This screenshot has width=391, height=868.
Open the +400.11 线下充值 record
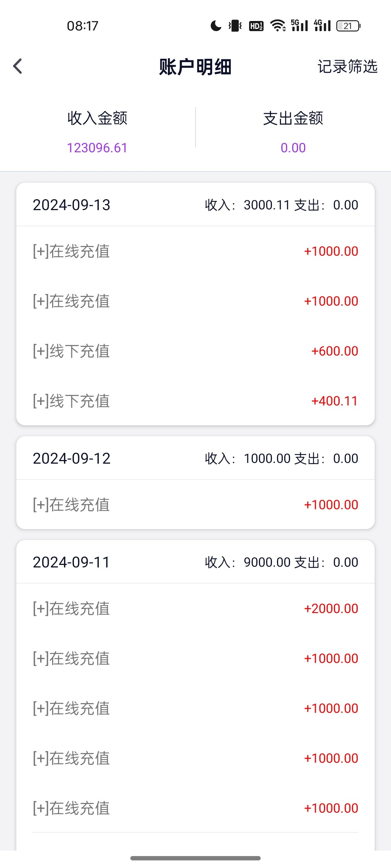tap(195, 401)
